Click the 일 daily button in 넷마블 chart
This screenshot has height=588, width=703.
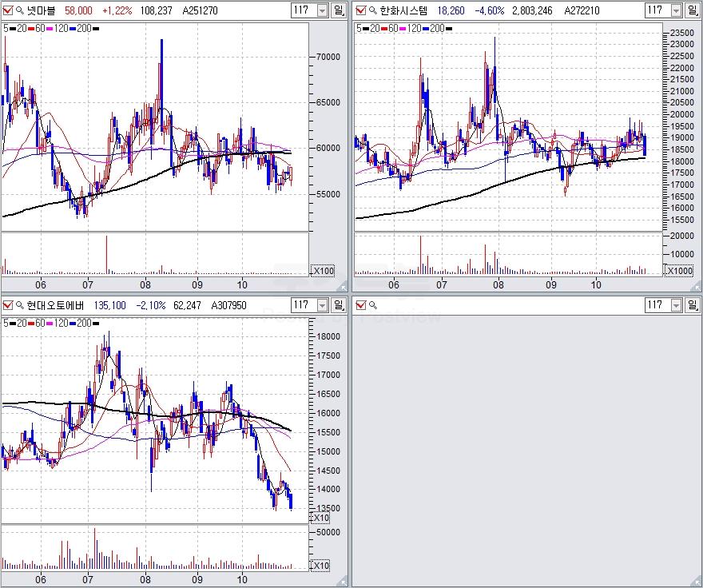point(339,10)
